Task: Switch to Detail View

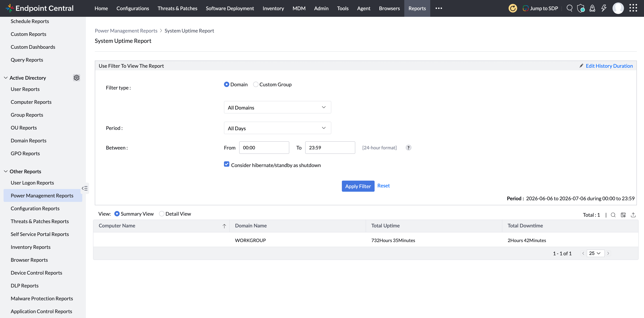Action: coord(162,214)
